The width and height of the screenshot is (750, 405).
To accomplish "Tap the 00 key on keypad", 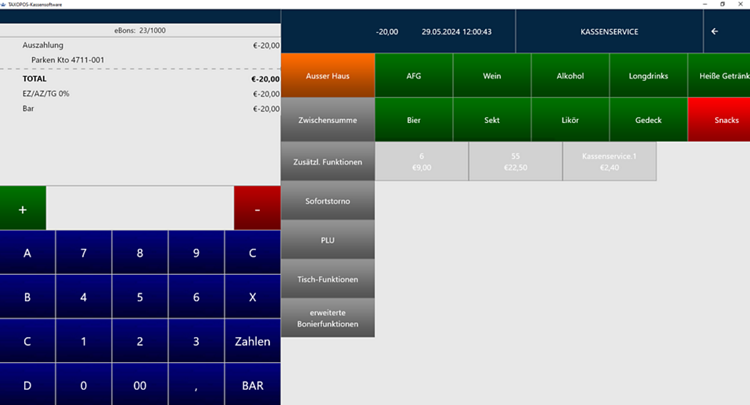I will (x=140, y=384).
